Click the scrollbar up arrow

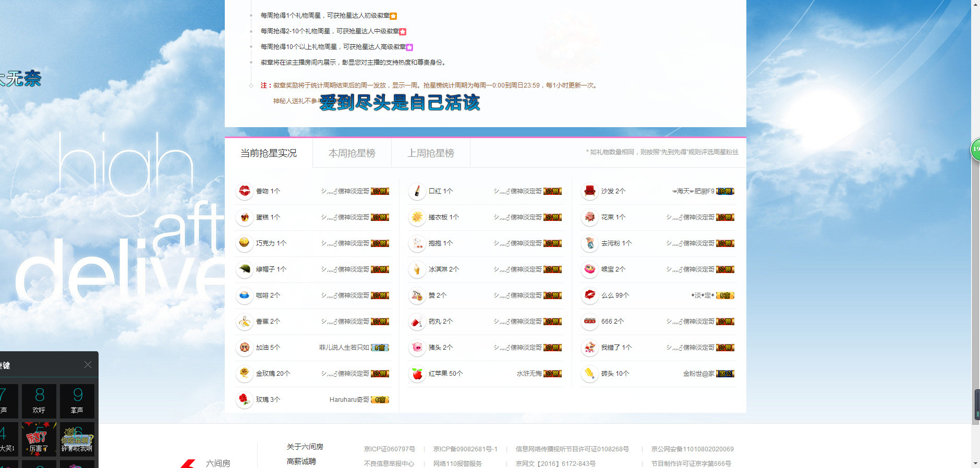976,4
